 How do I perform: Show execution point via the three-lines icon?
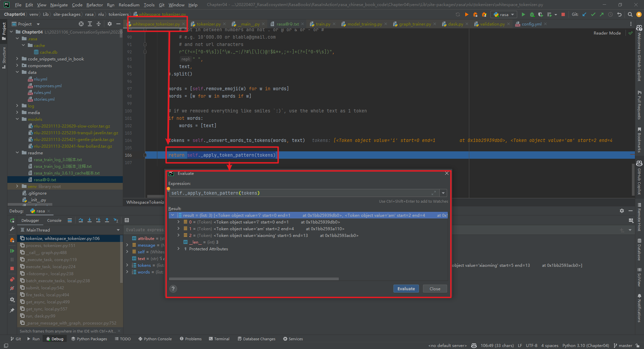70,220
